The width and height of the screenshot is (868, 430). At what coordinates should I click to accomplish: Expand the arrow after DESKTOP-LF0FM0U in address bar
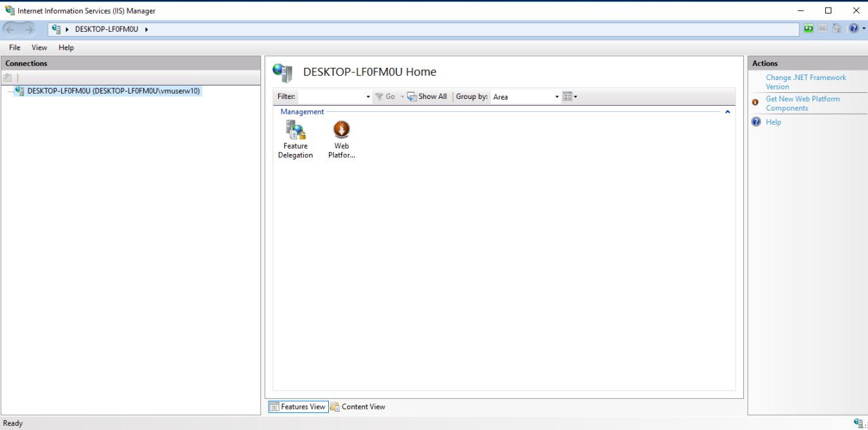tap(146, 29)
